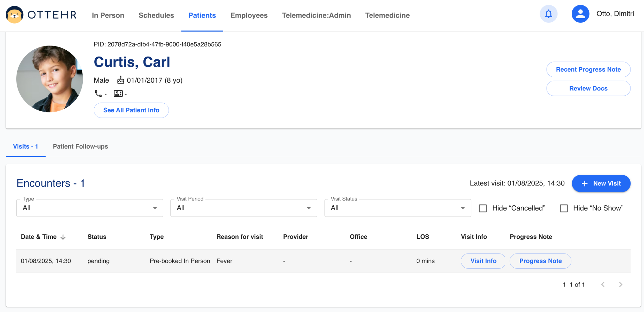This screenshot has height=312, width=644.
Task: Click Carl Curtis's profile photo
Action: coord(50,79)
